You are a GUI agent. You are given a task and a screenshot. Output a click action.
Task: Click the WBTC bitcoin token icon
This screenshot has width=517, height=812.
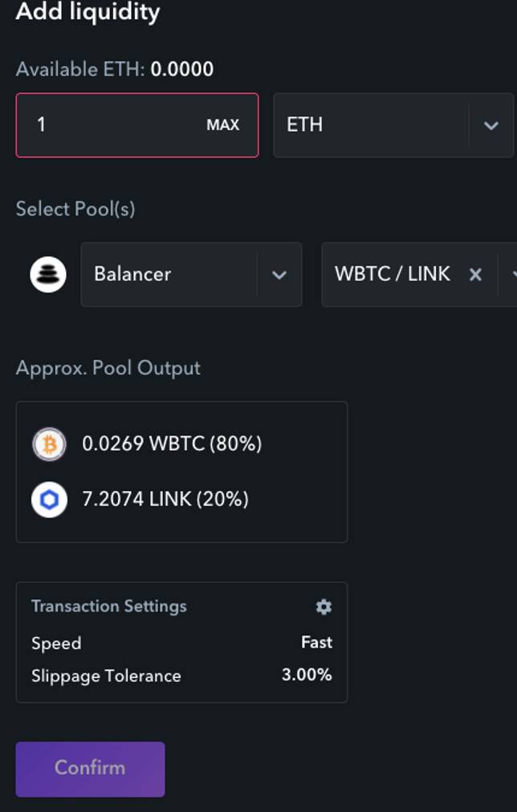(x=49, y=444)
